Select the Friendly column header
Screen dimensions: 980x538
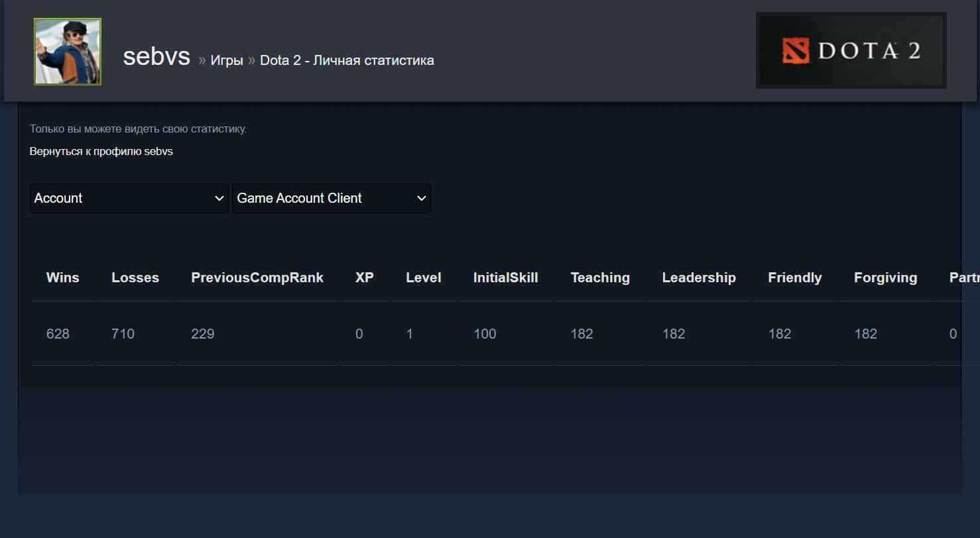tap(795, 278)
